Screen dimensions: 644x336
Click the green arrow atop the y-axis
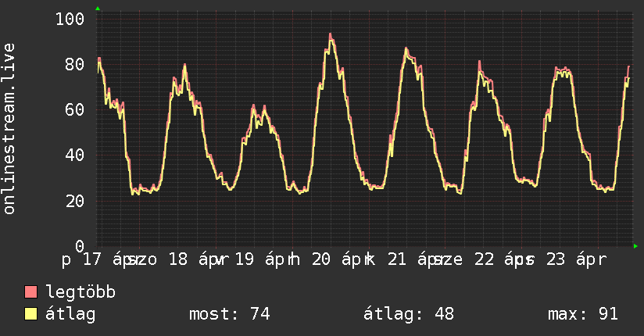coord(97,9)
